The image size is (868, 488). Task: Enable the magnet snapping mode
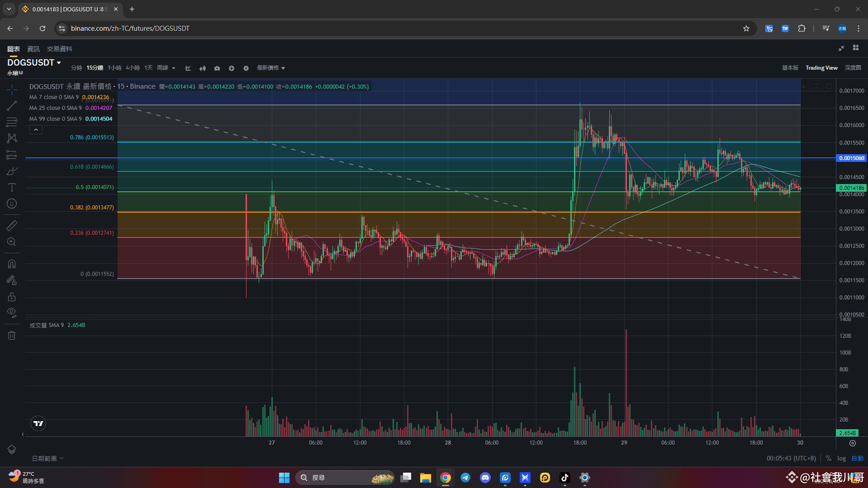click(x=11, y=264)
